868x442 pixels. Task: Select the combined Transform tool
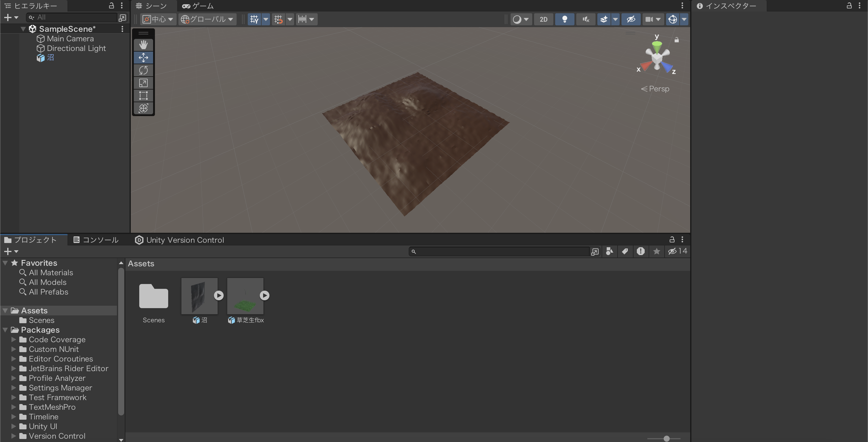click(143, 108)
